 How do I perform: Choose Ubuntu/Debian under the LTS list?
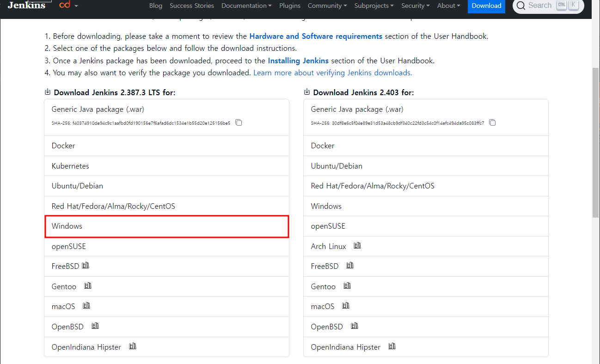click(166, 186)
